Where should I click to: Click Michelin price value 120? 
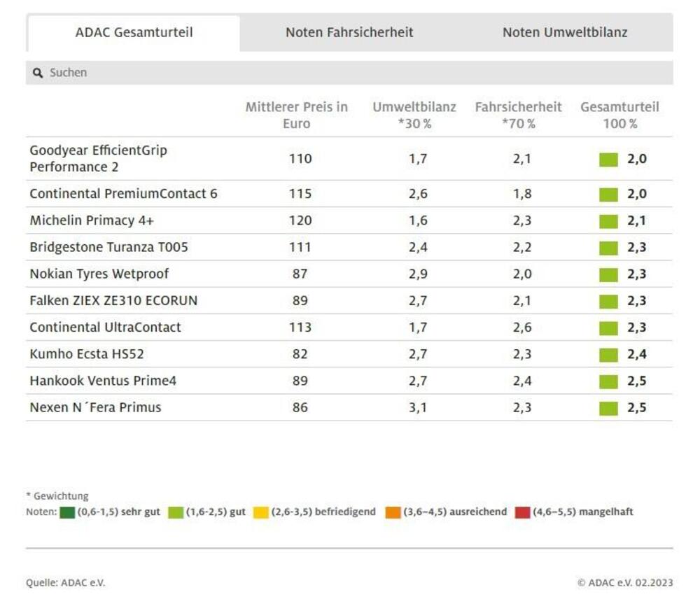[x=300, y=220]
